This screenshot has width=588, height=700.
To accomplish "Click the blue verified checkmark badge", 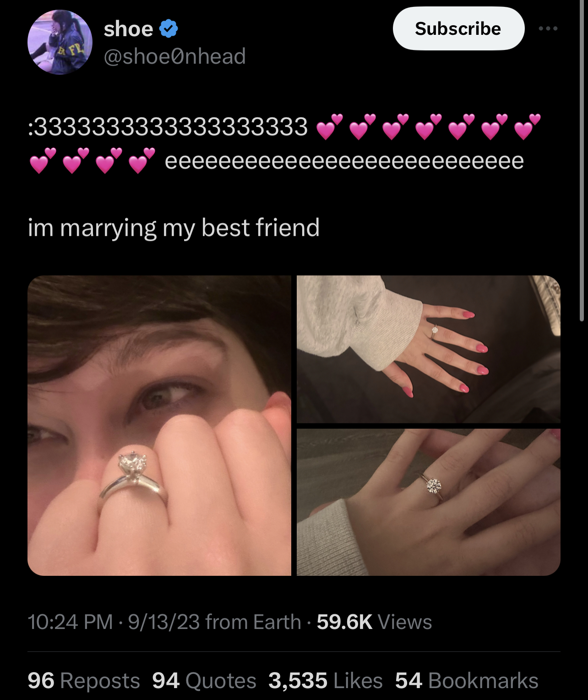I will 169,29.
